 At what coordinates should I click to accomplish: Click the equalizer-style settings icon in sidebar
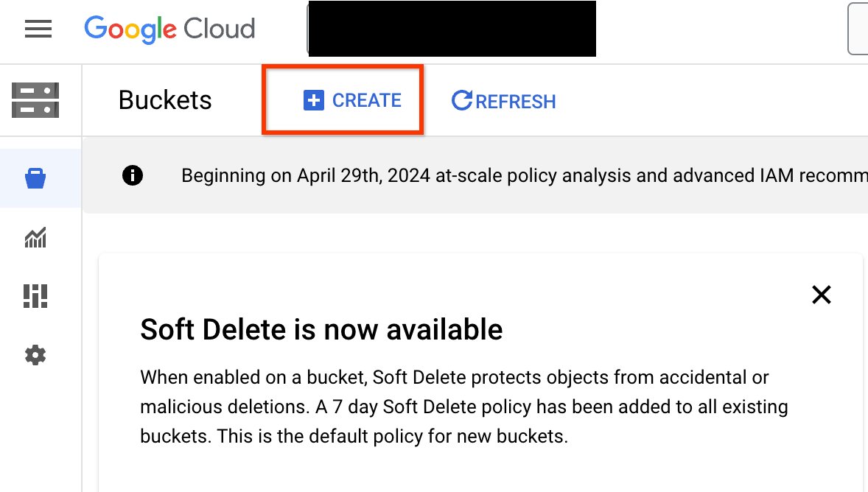34,296
